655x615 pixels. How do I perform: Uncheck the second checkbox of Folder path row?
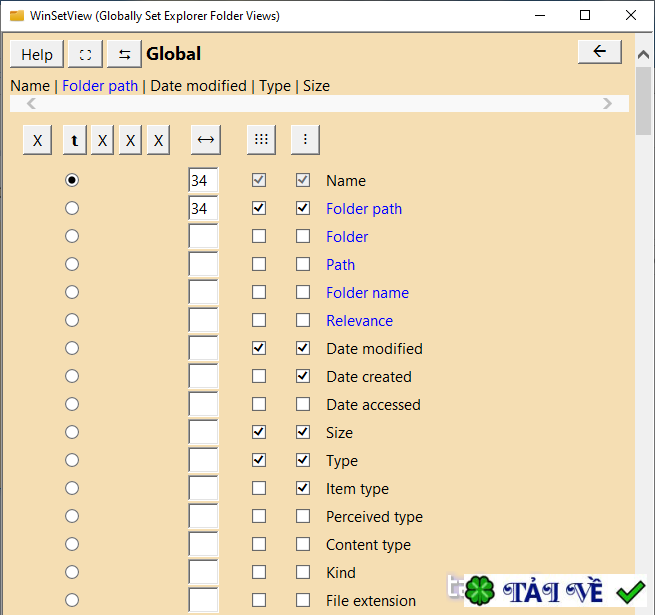tap(303, 208)
